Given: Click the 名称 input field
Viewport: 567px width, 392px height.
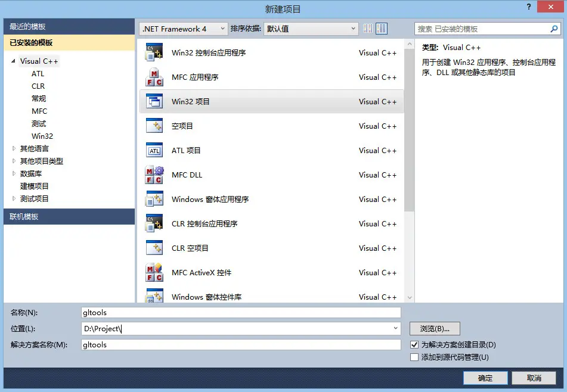Looking at the screenshot, I should pos(241,313).
